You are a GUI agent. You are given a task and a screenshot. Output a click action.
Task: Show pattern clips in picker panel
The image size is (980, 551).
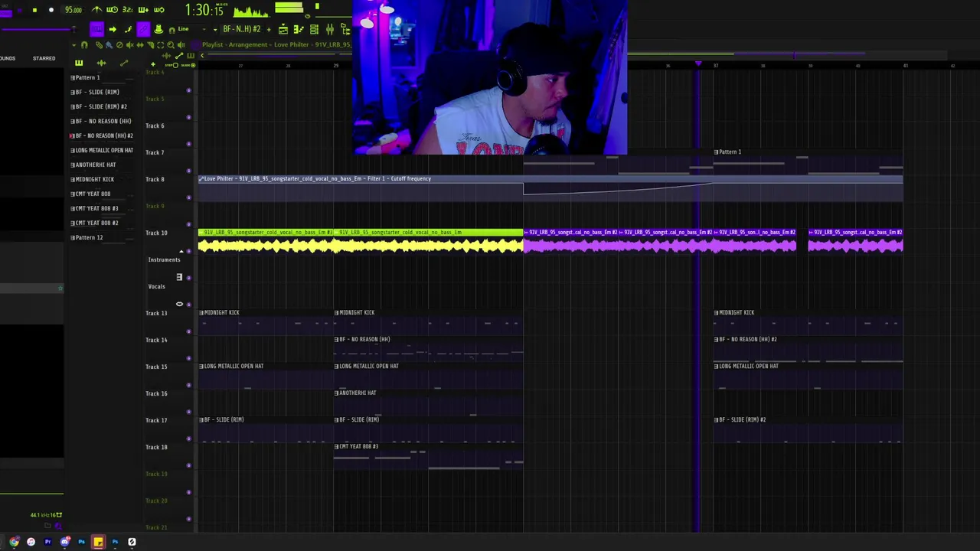point(79,63)
